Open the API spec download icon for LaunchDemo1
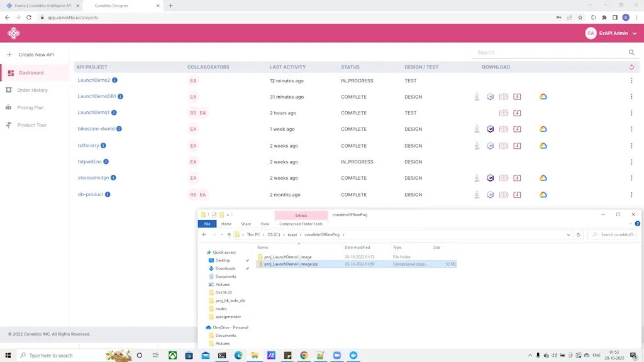The height and width of the screenshot is (362, 644). click(x=504, y=112)
